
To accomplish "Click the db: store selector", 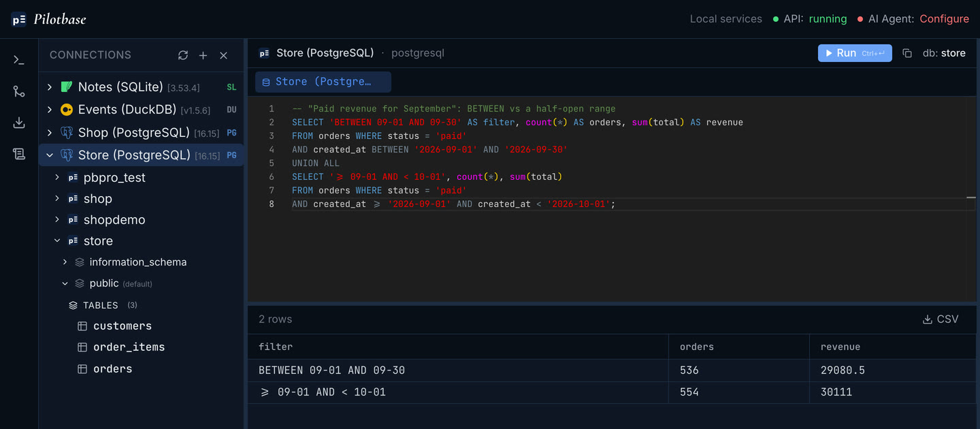I will 944,53.
